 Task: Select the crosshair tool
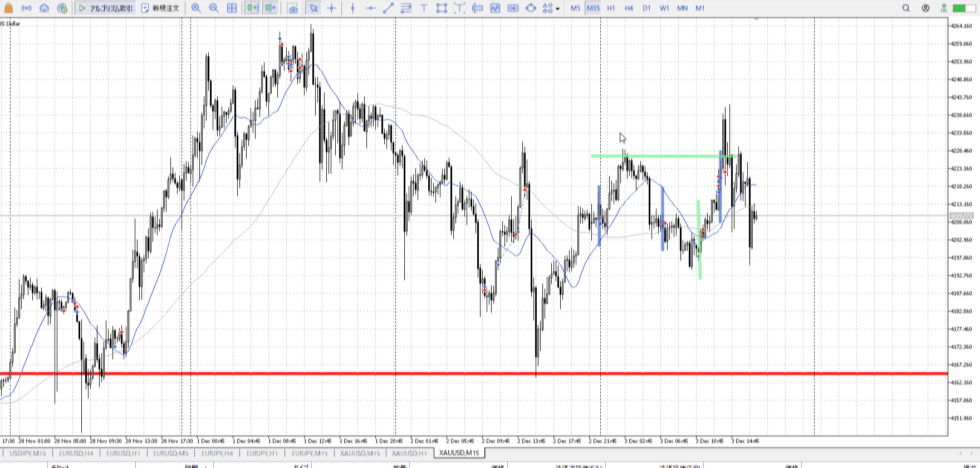[x=332, y=8]
